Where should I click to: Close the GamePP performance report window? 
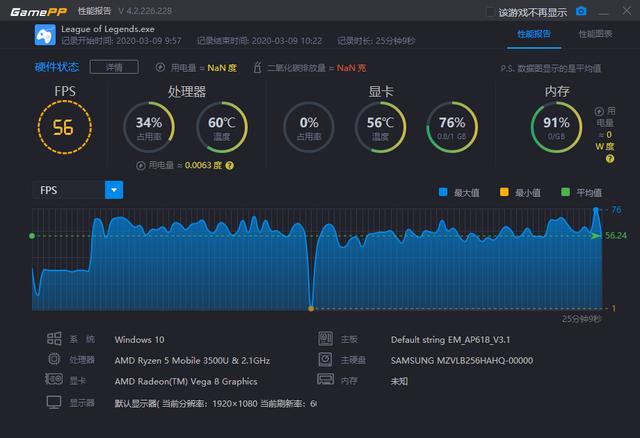pyautogui.click(x=626, y=11)
